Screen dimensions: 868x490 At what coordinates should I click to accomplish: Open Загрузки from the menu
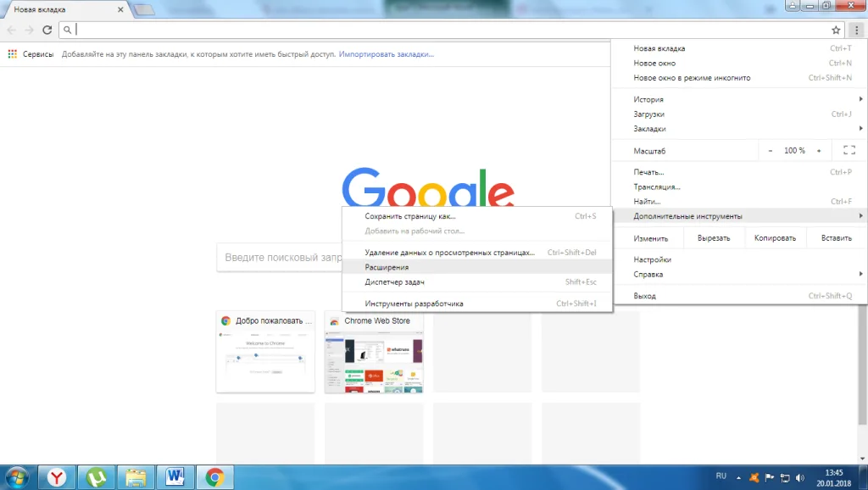click(x=738, y=114)
